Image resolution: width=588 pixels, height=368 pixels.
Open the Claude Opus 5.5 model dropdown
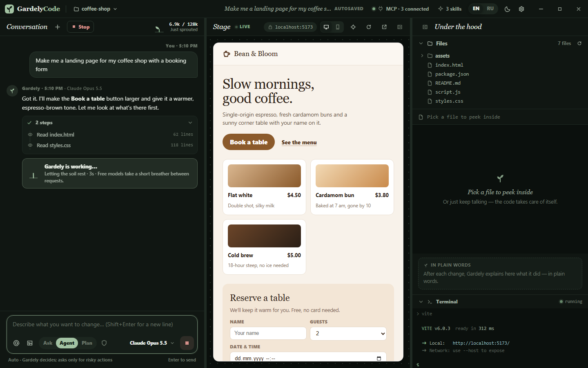coord(152,343)
